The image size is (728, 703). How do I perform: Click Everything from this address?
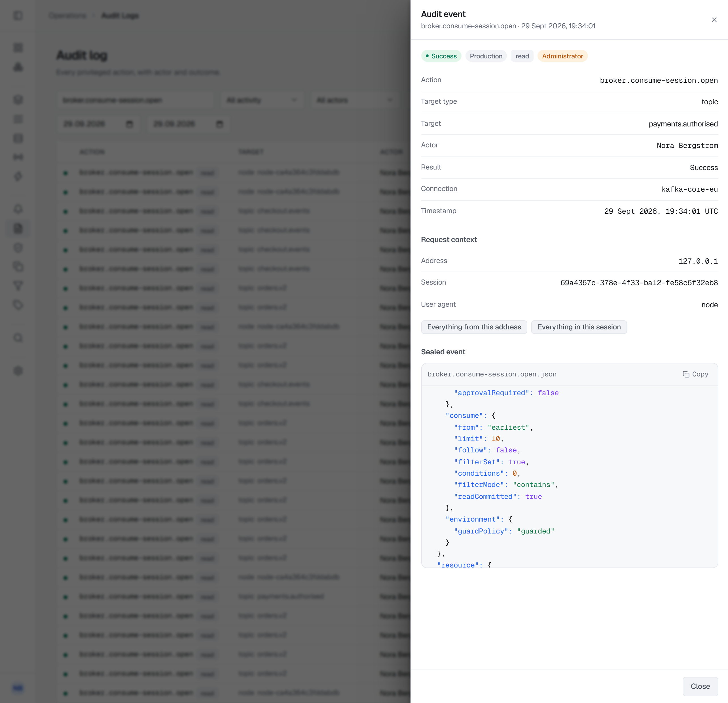click(474, 327)
